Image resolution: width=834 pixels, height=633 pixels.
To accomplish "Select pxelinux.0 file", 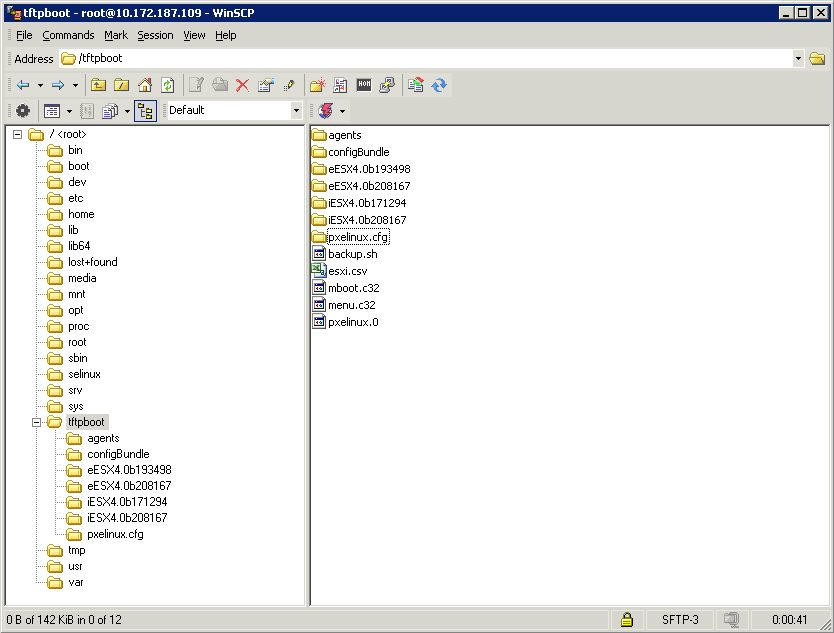I will click(x=353, y=322).
